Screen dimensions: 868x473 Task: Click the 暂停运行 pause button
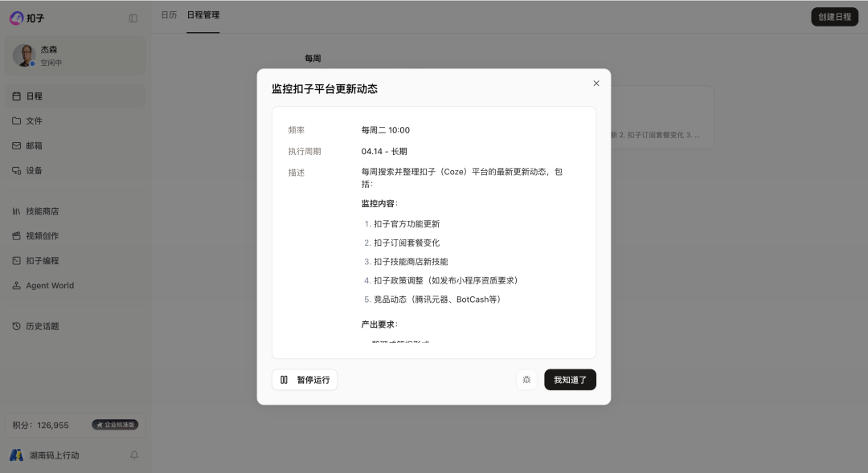[305, 380]
